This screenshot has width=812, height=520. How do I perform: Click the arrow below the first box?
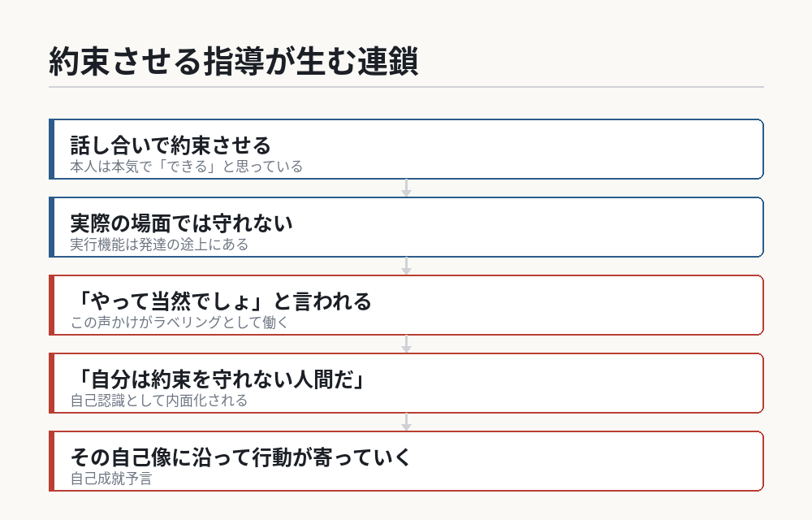(407, 188)
